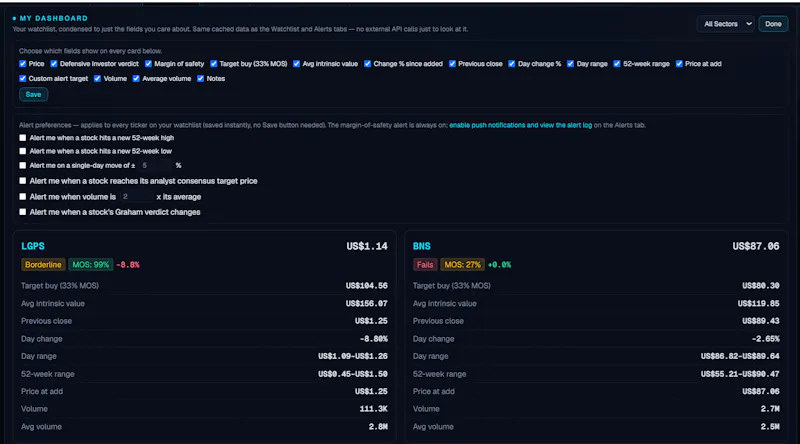
Task: Click the Borderline verdict badge on LGPS
Action: pos(43,264)
